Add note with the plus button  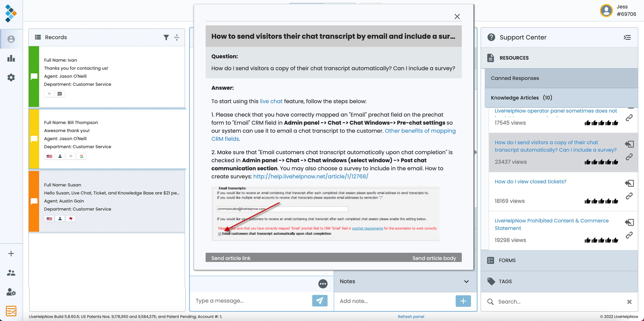(463, 301)
